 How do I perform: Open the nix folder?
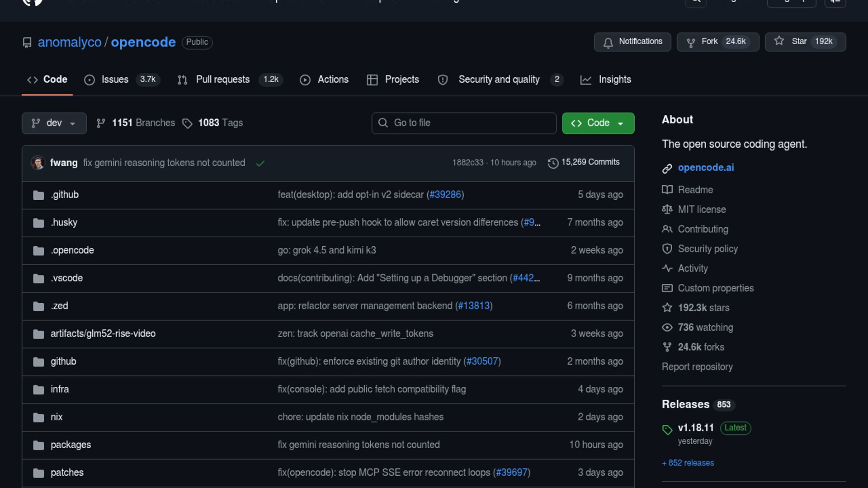(x=57, y=417)
